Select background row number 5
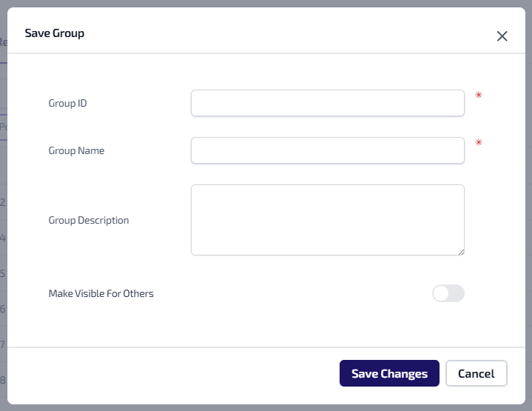Viewport: 532px width, 411px height. click(x=3, y=273)
